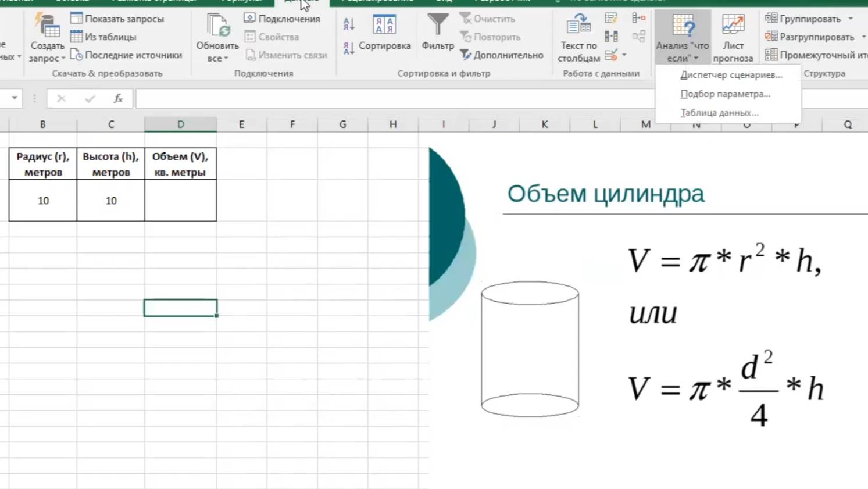
Task: Open the Data Validation dropdown arrow
Action: (624, 55)
